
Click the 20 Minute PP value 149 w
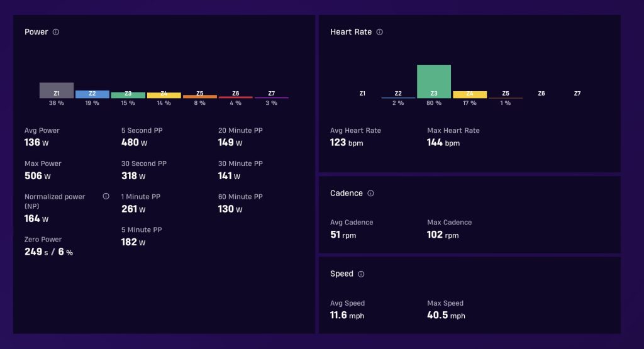click(230, 143)
